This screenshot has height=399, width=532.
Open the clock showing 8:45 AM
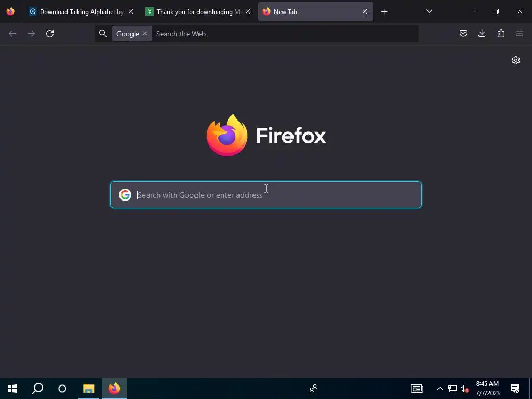coord(487,389)
